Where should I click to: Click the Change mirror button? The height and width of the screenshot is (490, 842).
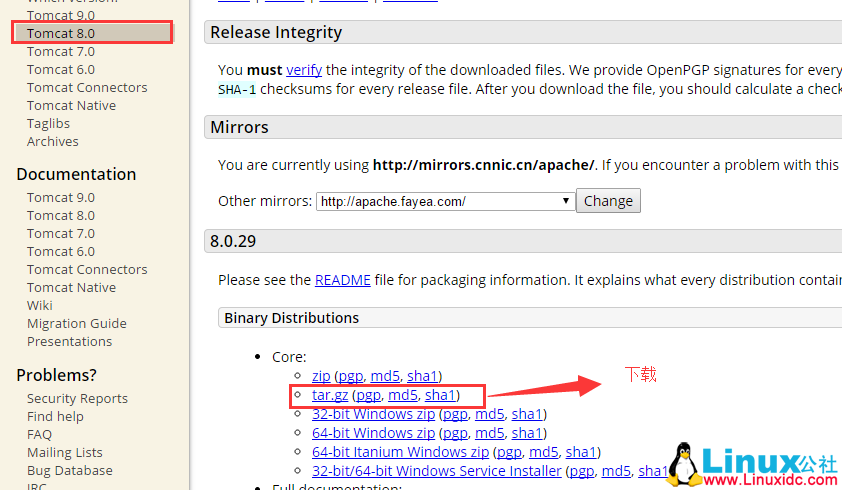(608, 200)
